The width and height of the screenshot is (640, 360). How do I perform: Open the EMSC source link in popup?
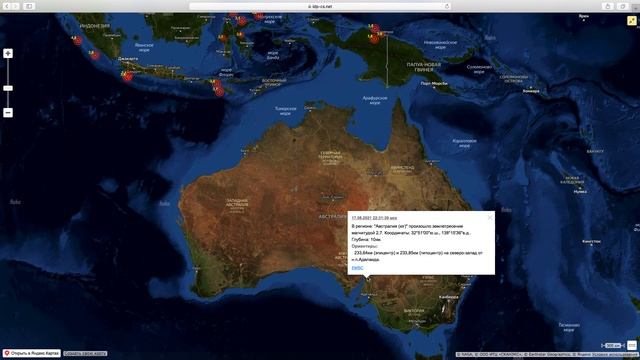[357, 268]
